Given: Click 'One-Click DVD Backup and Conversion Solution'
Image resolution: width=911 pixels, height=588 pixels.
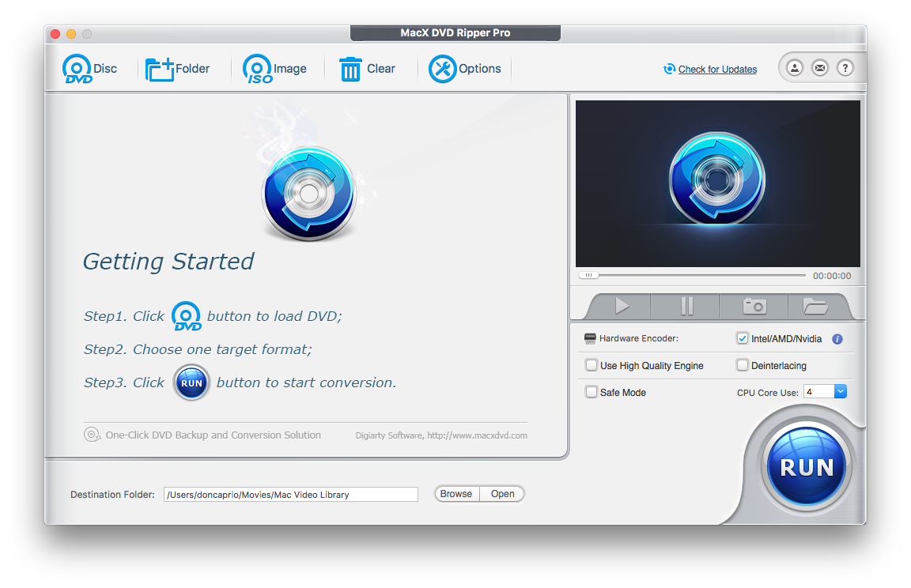Looking at the screenshot, I should [x=214, y=435].
